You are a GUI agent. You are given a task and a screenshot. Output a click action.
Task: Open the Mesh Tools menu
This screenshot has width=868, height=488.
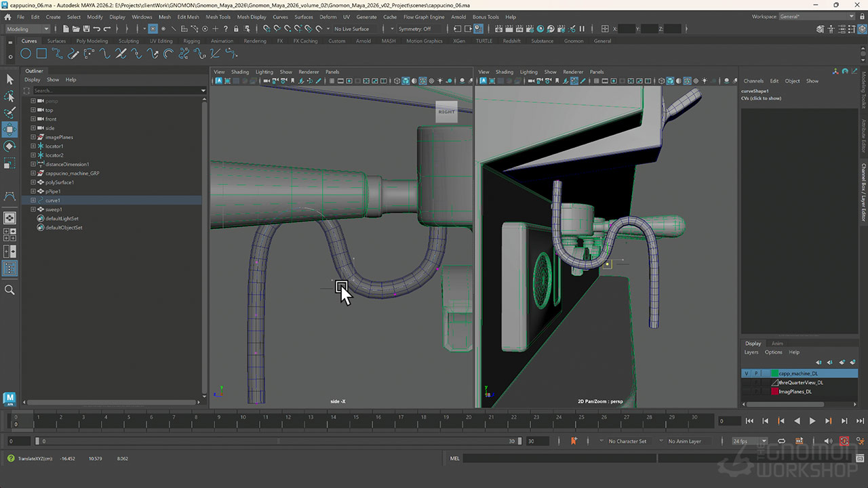pos(218,17)
